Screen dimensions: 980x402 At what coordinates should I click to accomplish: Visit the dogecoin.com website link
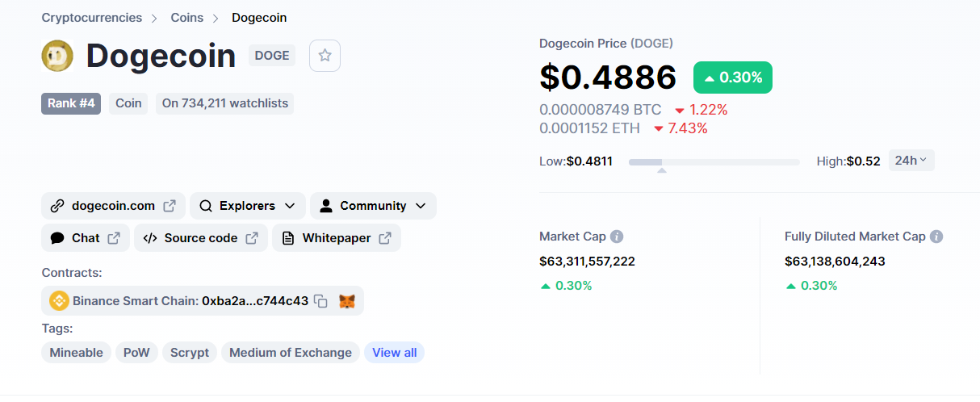[113, 206]
